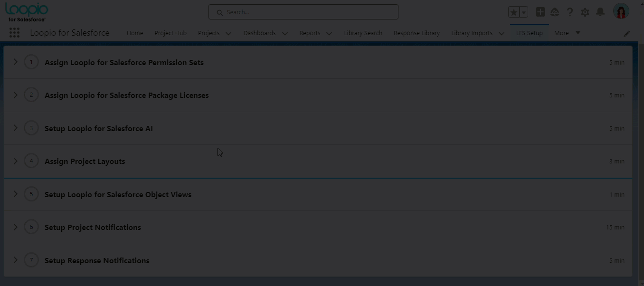The width and height of the screenshot is (644, 286).
Task: Click the step 4 circle marker
Action: click(31, 161)
